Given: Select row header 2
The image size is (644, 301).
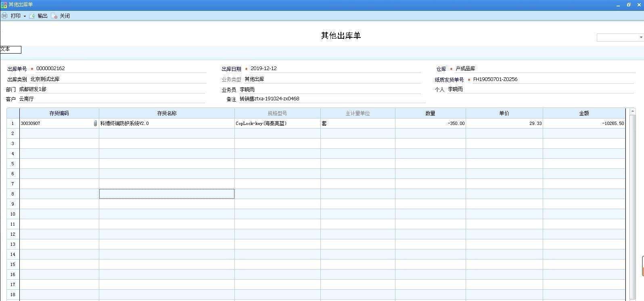Looking at the screenshot, I should tap(13, 133).
